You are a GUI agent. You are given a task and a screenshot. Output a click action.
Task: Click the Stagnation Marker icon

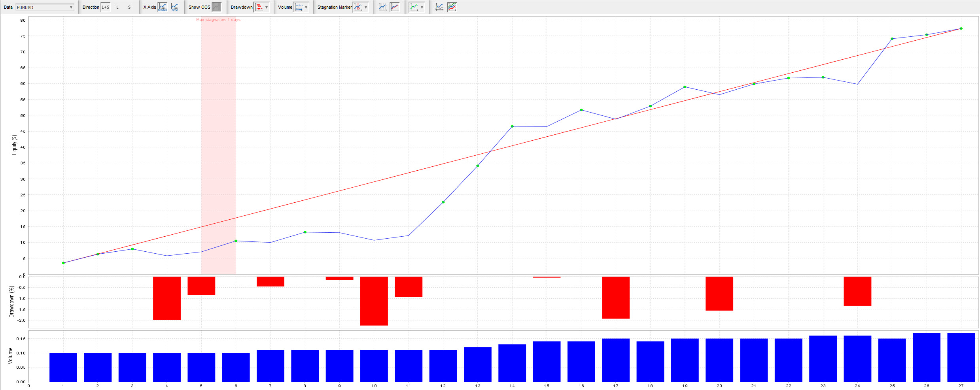[358, 7]
